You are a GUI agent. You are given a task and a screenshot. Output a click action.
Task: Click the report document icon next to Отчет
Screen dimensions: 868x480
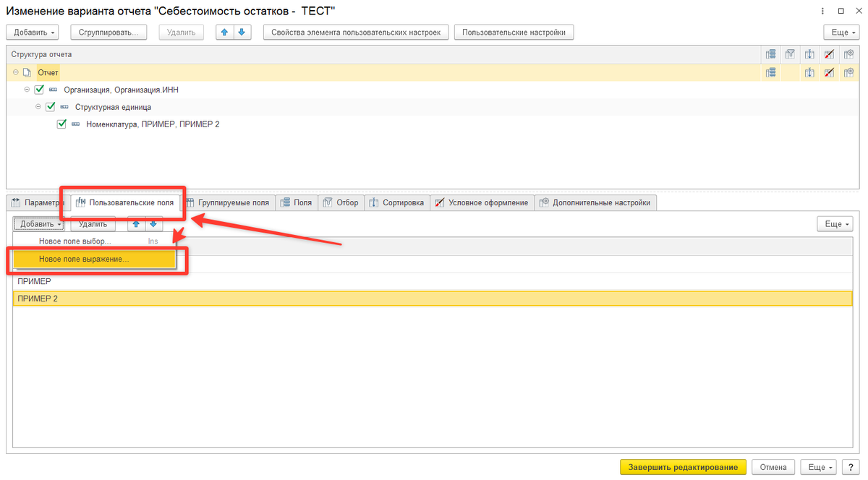tap(27, 72)
